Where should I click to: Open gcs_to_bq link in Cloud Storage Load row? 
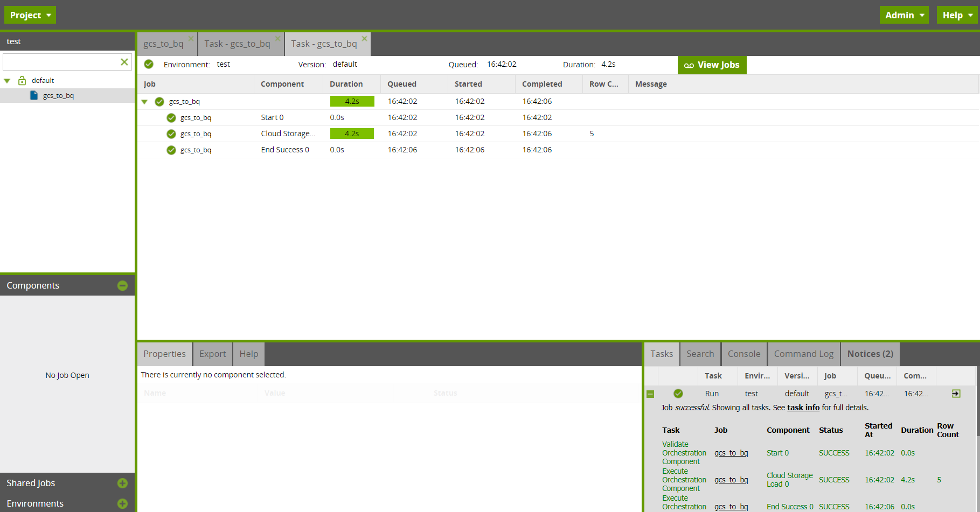tap(731, 480)
